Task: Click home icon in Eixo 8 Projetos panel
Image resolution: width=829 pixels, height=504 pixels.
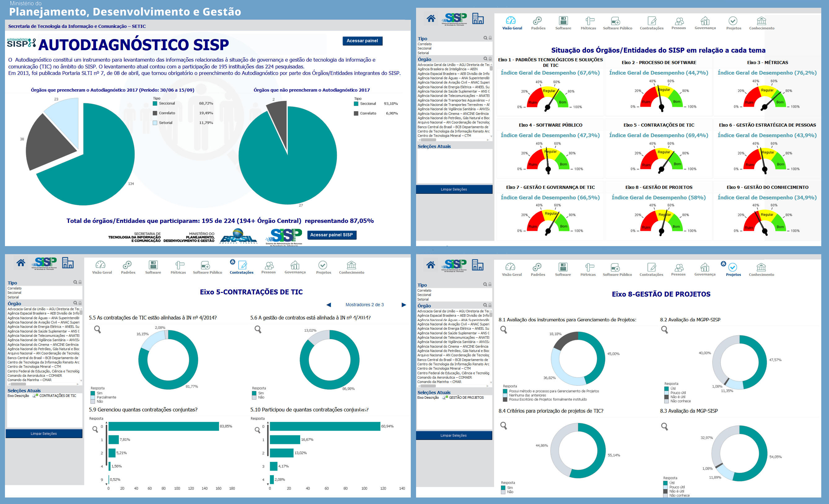Action: pos(431,265)
